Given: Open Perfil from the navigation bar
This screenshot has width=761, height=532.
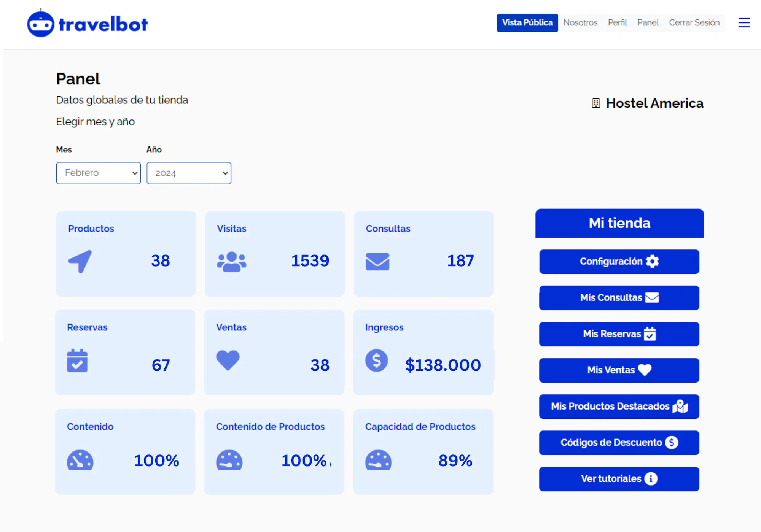Looking at the screenshot, I should click(x=617, y=23).
